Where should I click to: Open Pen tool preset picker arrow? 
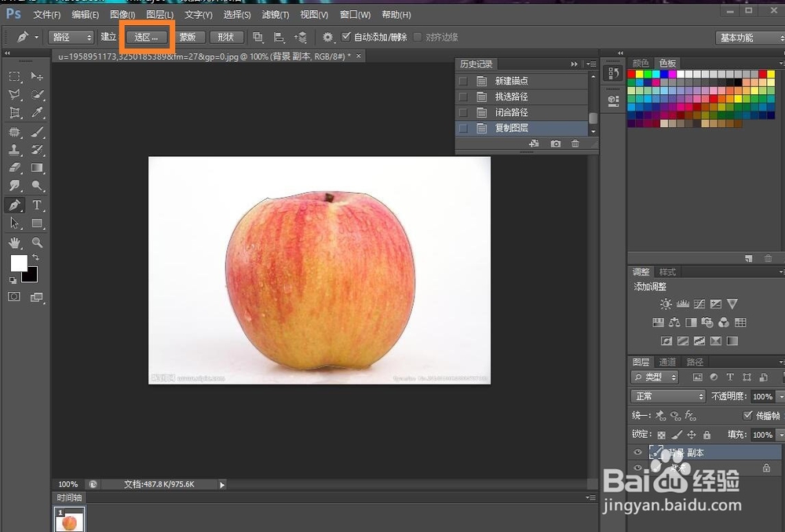click(36, 37)
